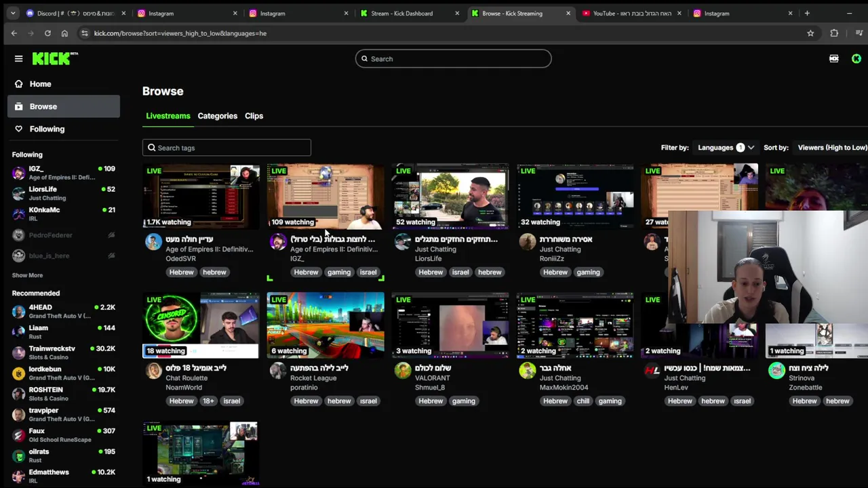The width and height of the screenshot is (868, 488).
Task: Click the dashboard icon next to avatar
Action: (x=834, y=59)
